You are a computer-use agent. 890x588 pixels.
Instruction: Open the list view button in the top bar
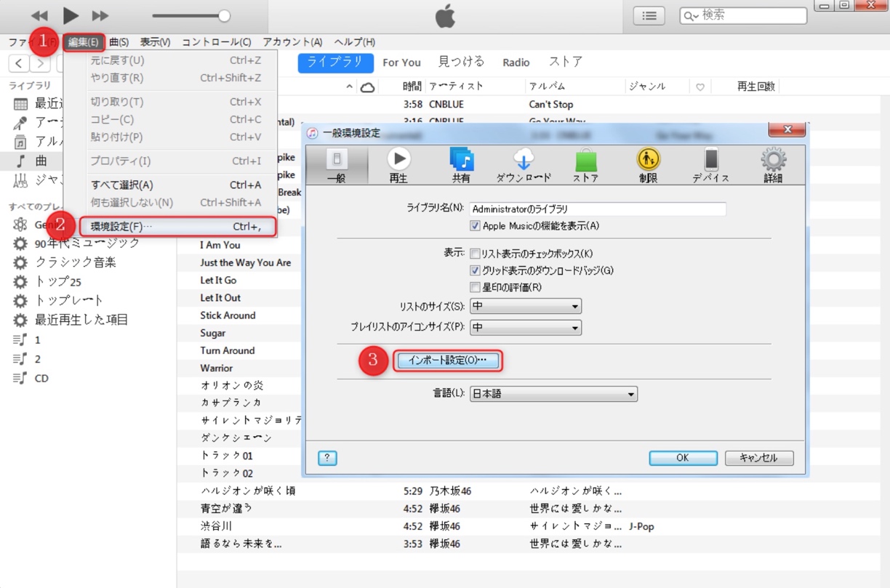pyautogui.click(x=649, y=15)
